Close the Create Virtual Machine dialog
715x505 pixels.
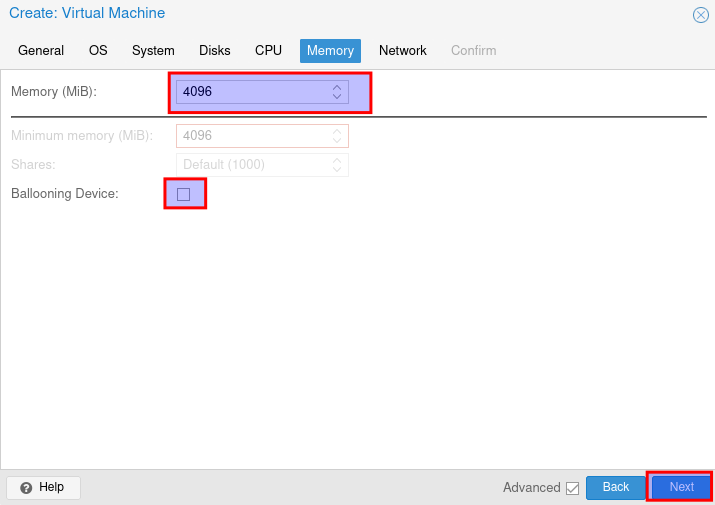(701, 15)
